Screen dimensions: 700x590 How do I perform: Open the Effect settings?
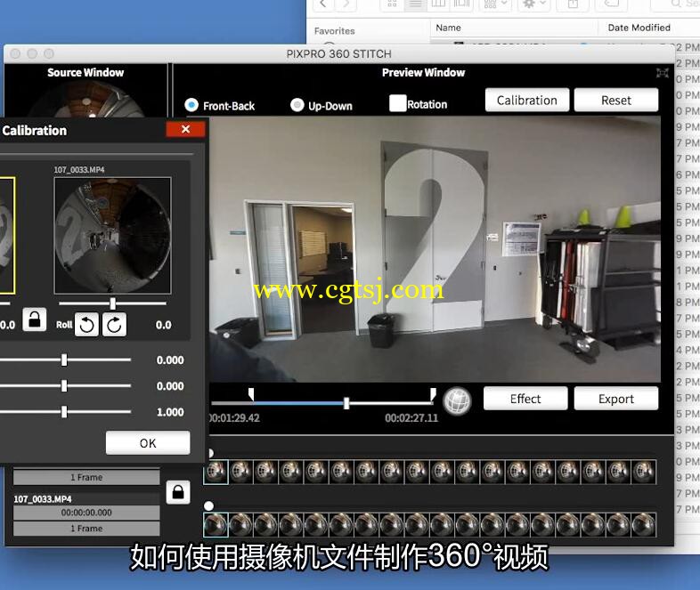(x=525, y=399)
